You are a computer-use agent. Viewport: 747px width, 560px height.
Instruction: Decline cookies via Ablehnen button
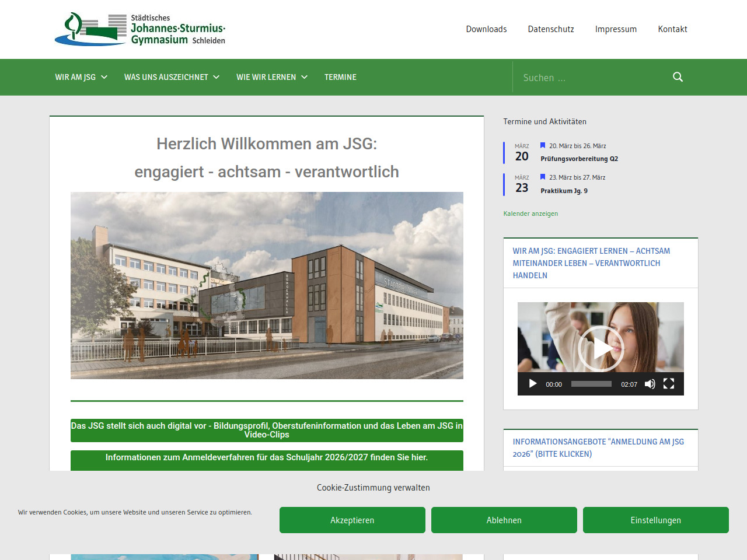504,520
